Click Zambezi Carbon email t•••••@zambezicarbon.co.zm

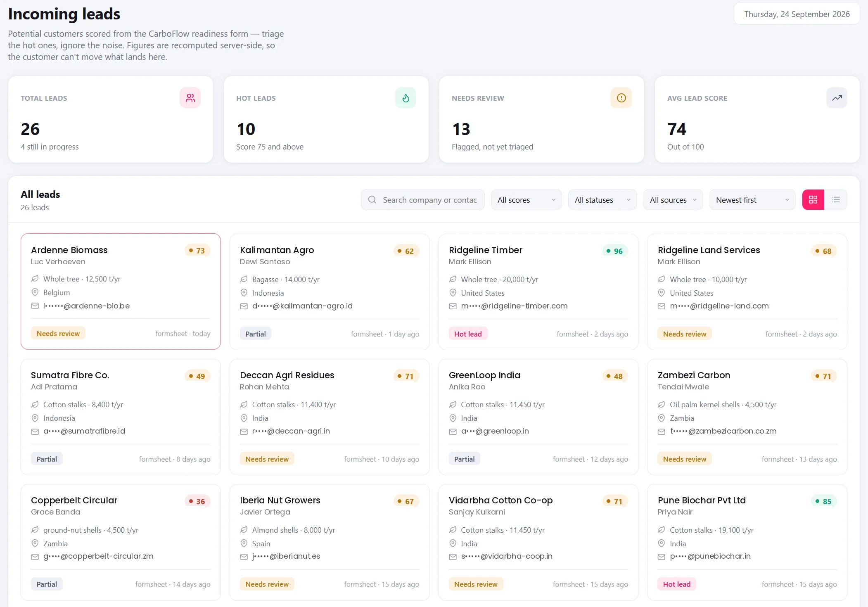pos(723,431)
